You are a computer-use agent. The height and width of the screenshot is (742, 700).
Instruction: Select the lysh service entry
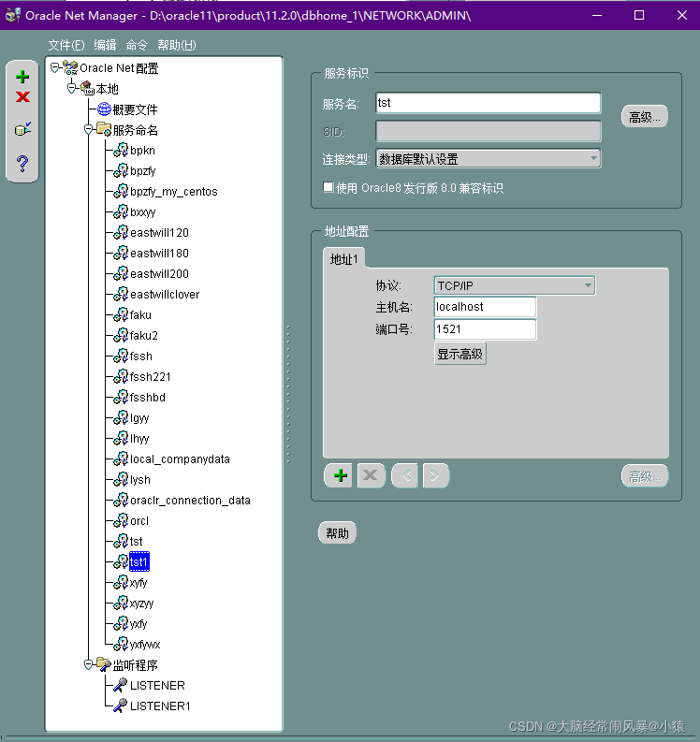[140, 480]
